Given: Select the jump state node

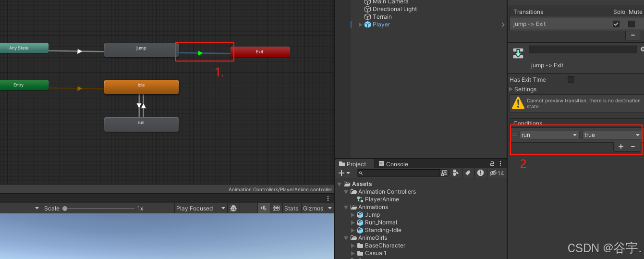Looking at the screenshot, I should pyautogui.click(x=141, y=49).
